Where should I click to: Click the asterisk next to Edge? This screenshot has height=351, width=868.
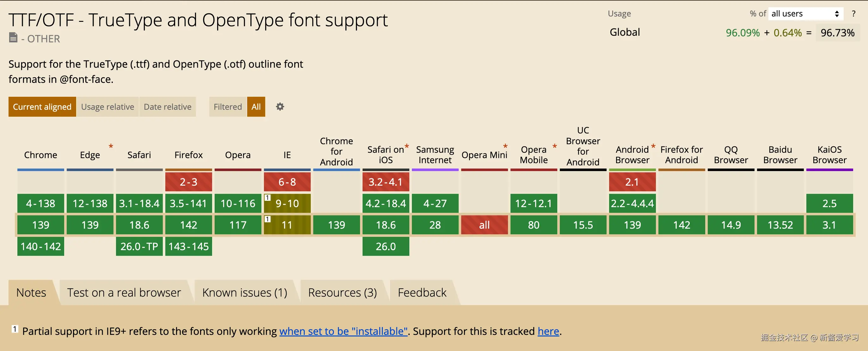click(111, 146)
